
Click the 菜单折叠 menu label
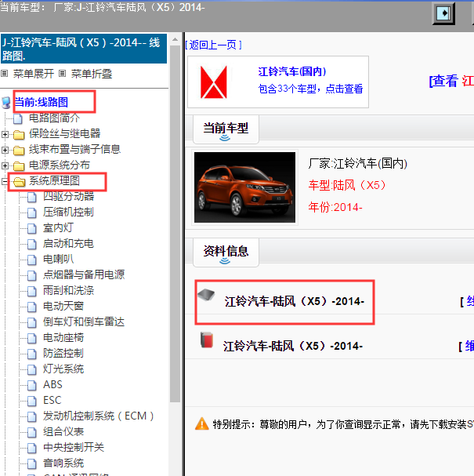pos(92,74)
